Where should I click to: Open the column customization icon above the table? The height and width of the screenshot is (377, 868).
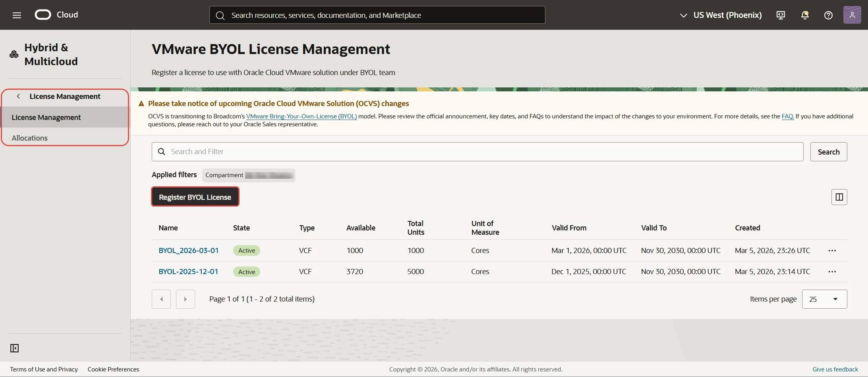coord(839,197)
